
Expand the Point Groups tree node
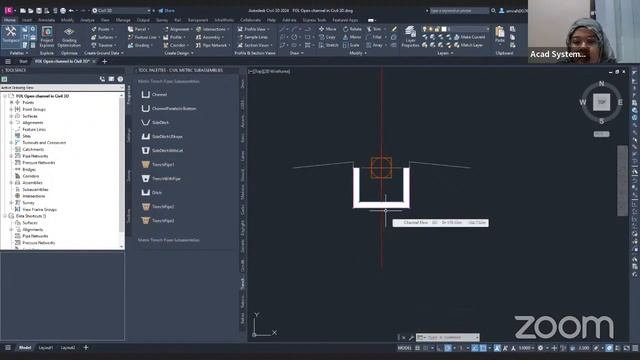11,109
